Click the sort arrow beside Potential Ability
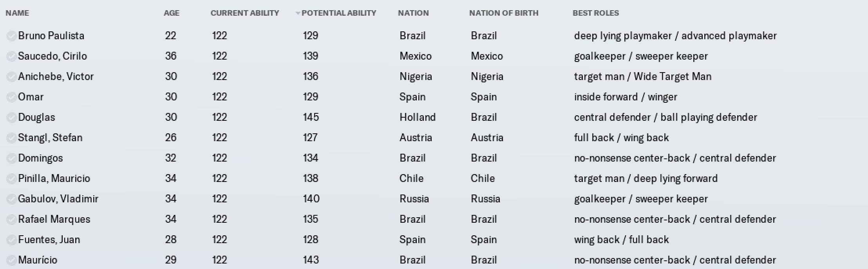868x269 pixels. pyautogui.click(x=298, y=13)
